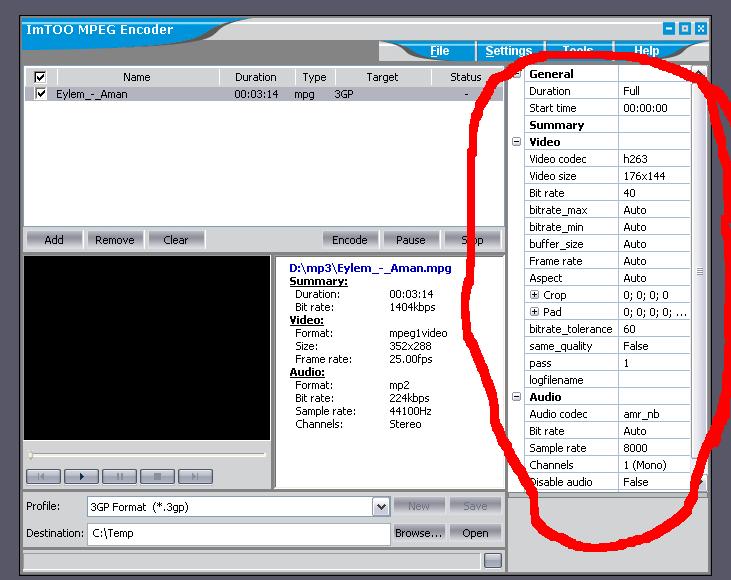Click the Sample rate 8000 value
This screenshot has width=731, height=580.
point(654,448)
